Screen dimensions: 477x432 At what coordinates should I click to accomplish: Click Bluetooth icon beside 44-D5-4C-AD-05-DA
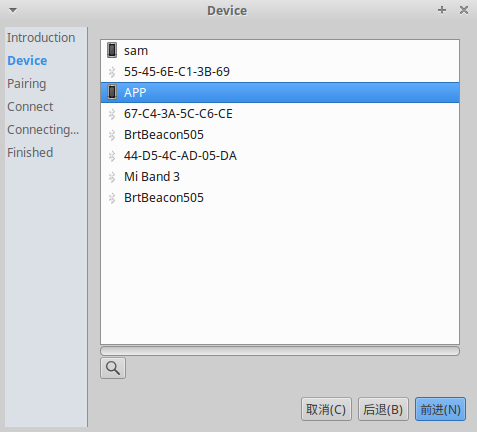(112, 156)
